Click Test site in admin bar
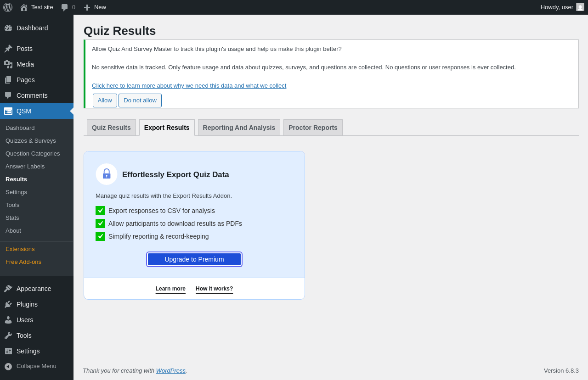 [42, 7]
